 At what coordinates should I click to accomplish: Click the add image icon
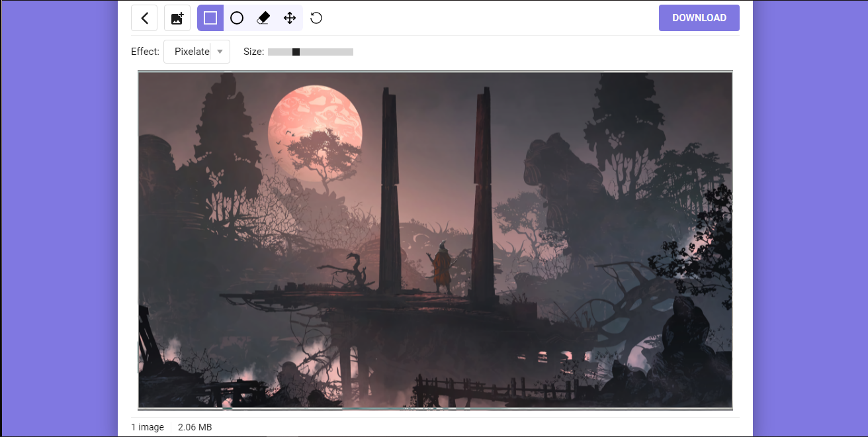pyautogui.click(x=177, y=18)
